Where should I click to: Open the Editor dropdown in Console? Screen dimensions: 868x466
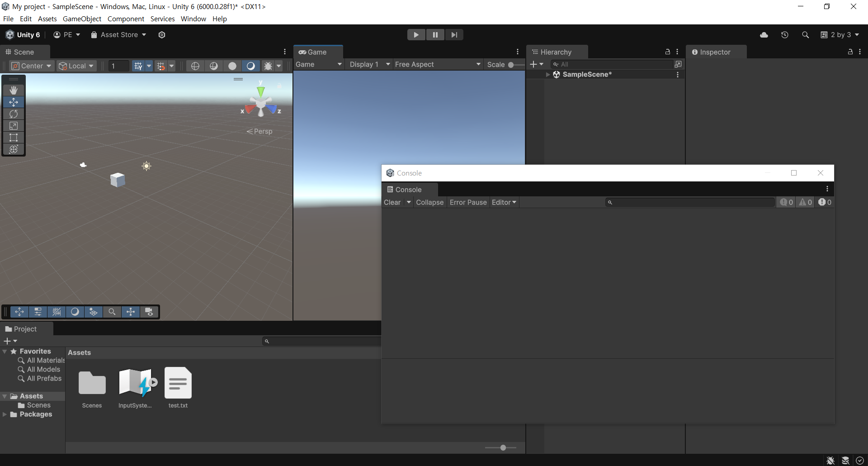[x=504, y=202]
